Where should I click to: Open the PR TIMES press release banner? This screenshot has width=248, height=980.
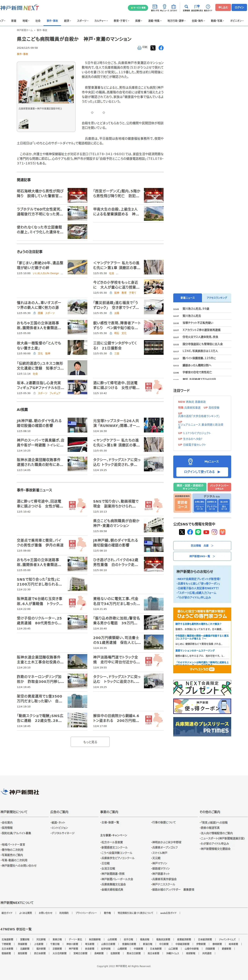pyautogui.click(x=202, y=726)
